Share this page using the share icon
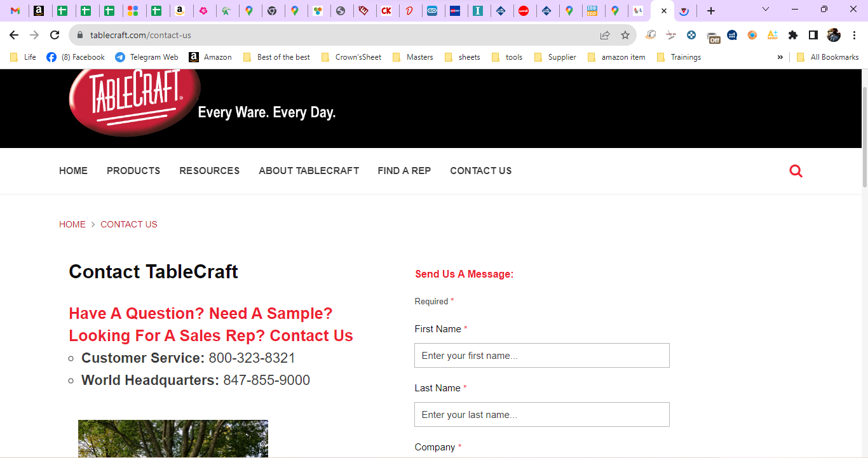This screenshot has height=458, width=868. point(605,36)
